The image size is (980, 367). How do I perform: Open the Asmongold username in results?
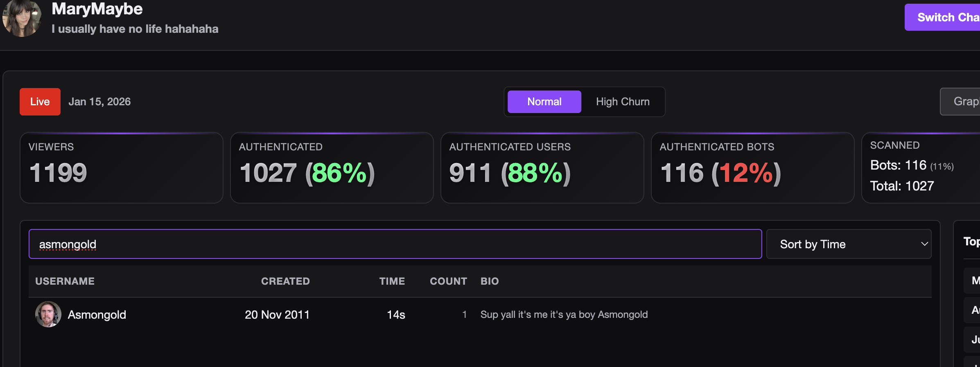coord(97,315)
